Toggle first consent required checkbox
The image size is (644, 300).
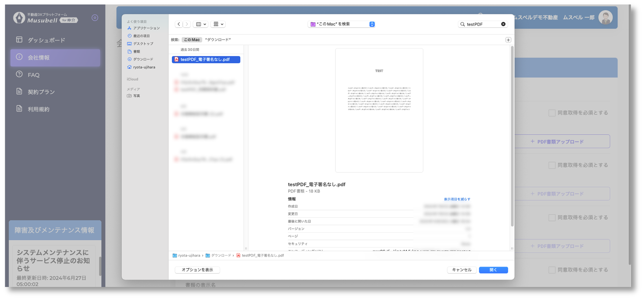552,113
